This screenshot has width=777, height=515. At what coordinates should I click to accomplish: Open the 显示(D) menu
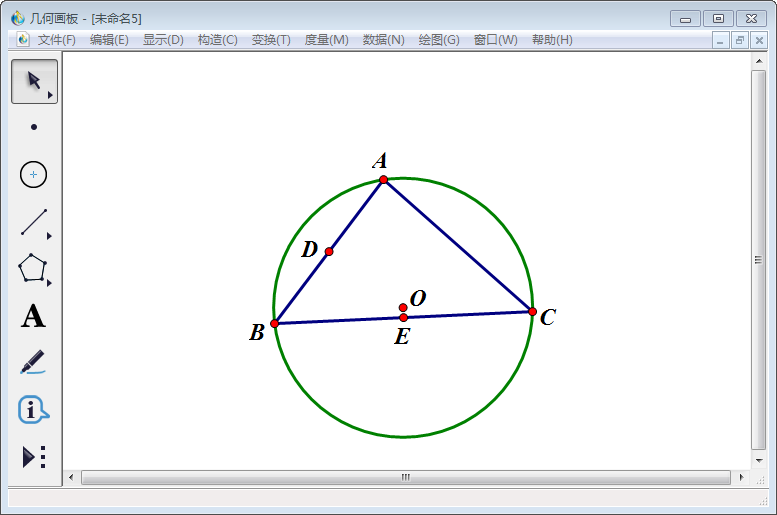(163, 40)
